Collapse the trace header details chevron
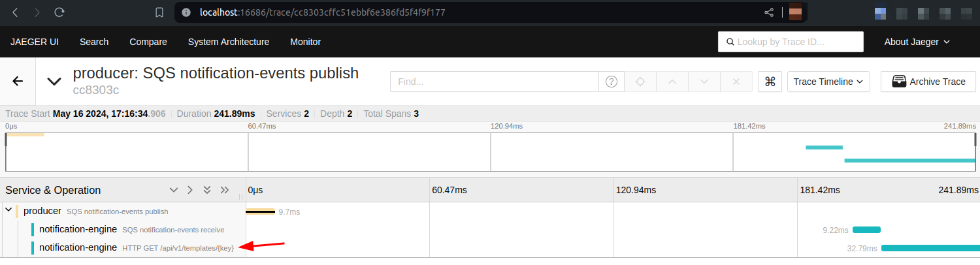Image resolution: width=980 pixels, height=265 pixels. [x=54, y=82]
